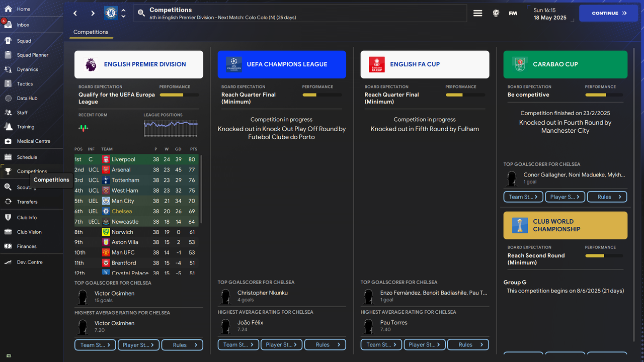
Task: Open Pau Torres highest rating entry
Action: coord(425,326)
